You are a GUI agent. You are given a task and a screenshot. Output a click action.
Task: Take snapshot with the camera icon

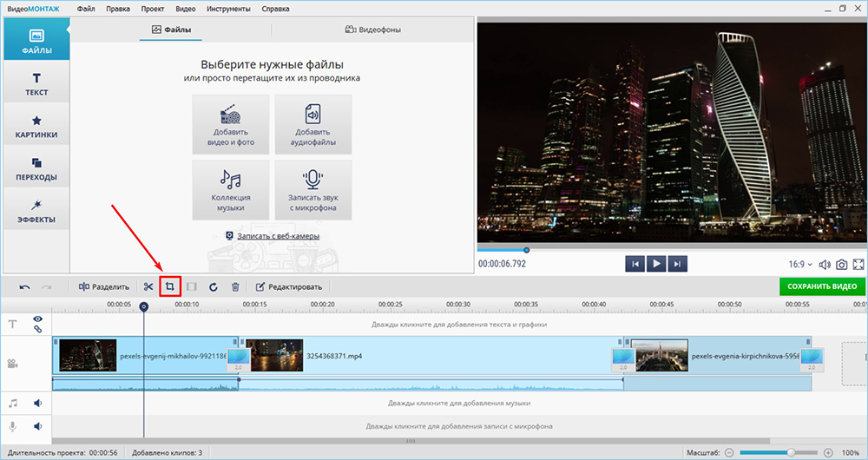[x=841, y=264]
